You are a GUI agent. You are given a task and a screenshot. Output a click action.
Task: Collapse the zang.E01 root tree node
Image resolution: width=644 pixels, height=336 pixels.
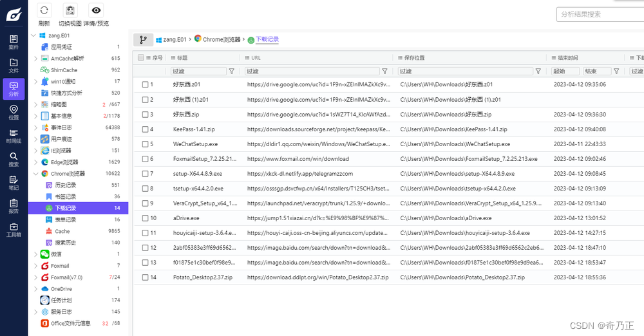coord(33,35)
